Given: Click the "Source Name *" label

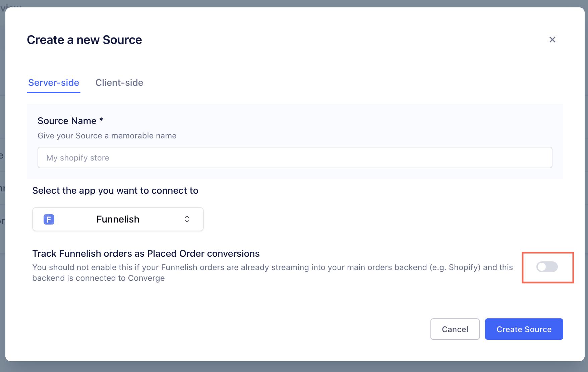Looking at the screenshot, I should 70,121.
